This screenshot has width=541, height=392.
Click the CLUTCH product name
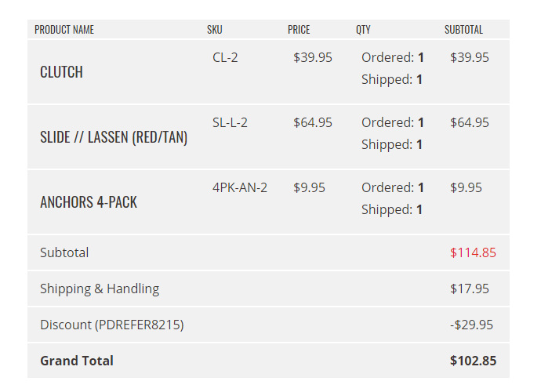tap(61, 72)
